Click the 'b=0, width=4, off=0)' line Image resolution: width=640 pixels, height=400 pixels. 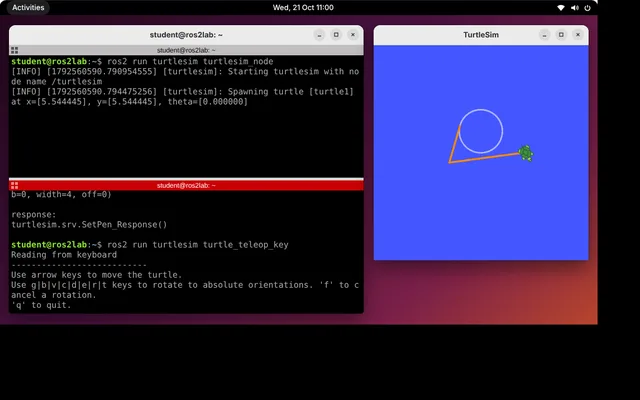coord(61,194)
